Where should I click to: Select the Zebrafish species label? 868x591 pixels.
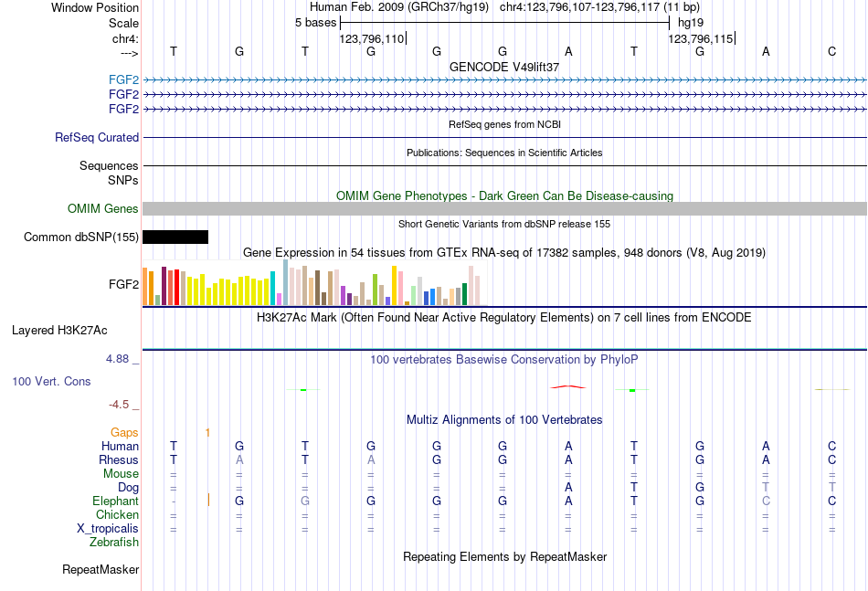pos(114,543)
